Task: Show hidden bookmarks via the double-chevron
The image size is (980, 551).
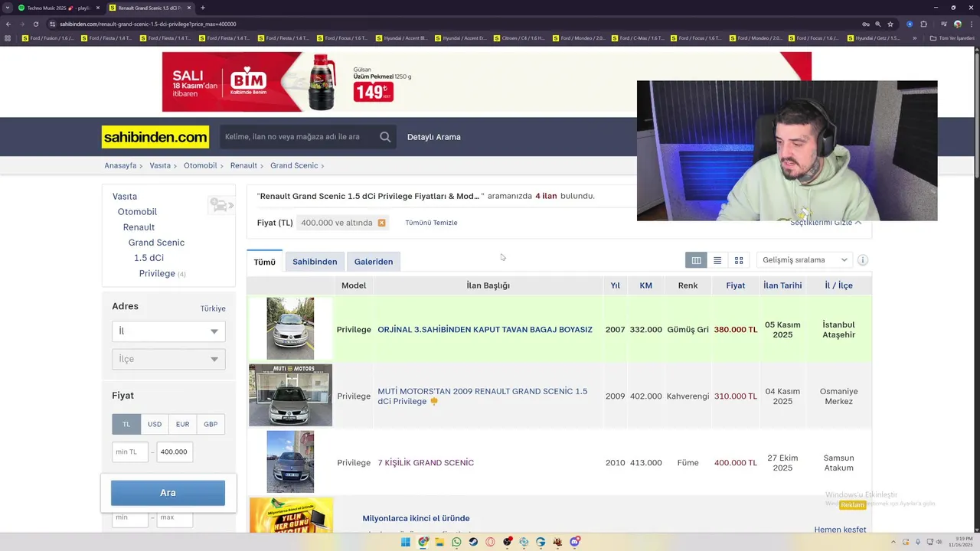Action: click(x=914, y=38)
